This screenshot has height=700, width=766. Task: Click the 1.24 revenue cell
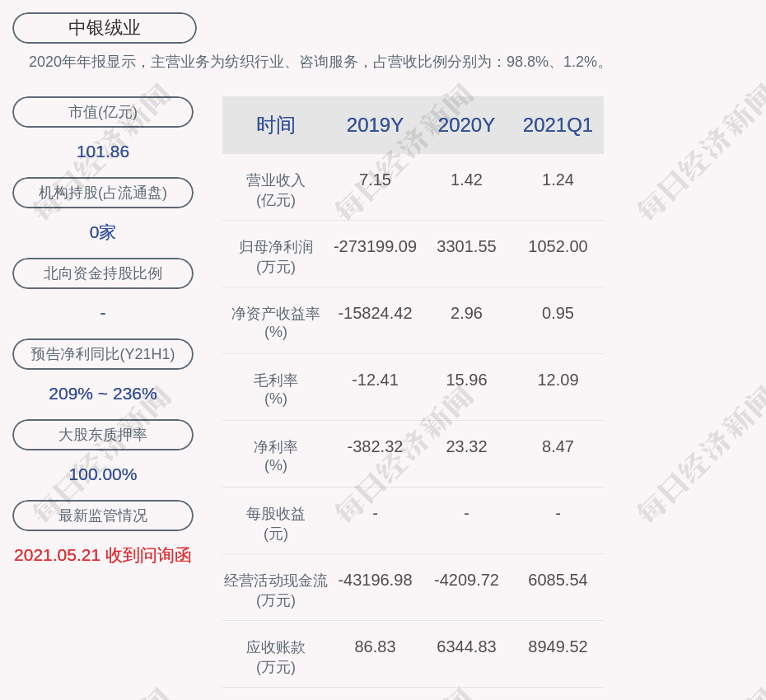[x=558, y=180]
